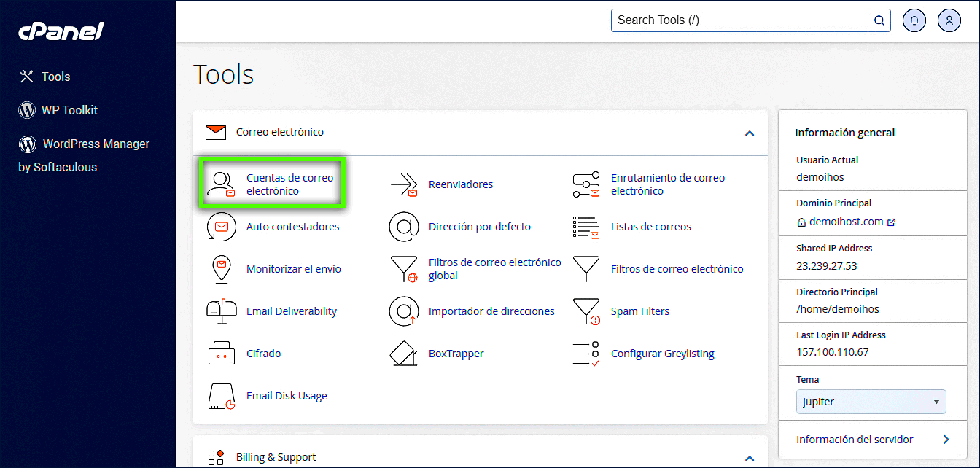Open Email Deliverability
This screenshot has width=980, height=468.
point(292,311)
